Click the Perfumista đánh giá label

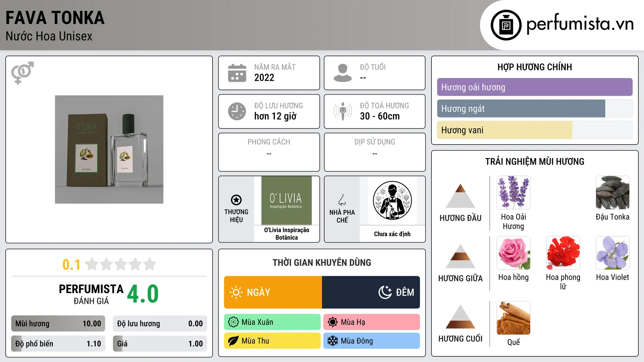point(91,294)
